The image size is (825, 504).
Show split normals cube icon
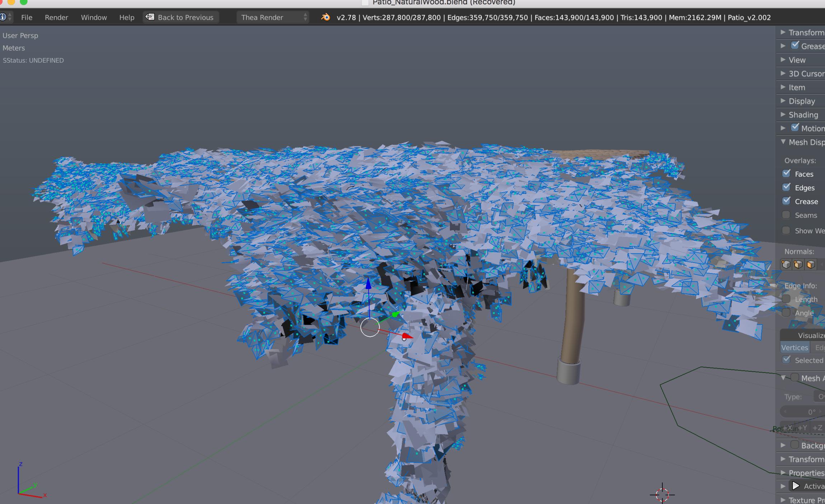[x=798, y=265]
